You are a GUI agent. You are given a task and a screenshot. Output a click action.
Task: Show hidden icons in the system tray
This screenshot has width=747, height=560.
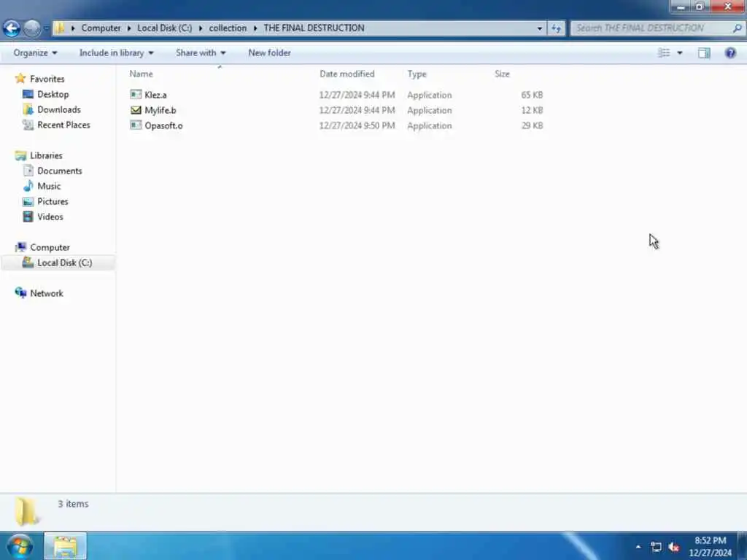[x=638, y=547]
